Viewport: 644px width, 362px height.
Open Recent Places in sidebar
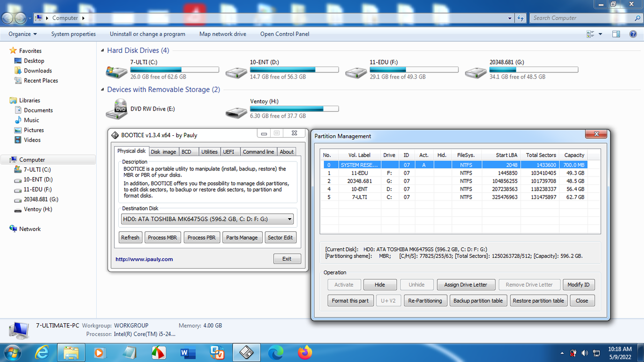[x=41, y=80]
